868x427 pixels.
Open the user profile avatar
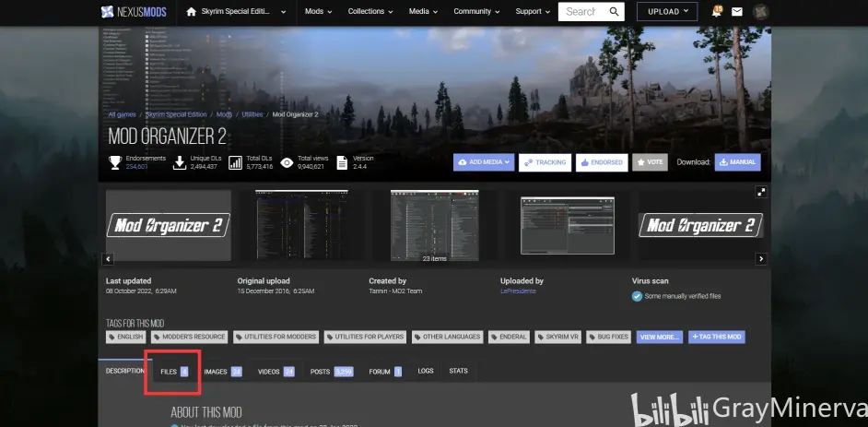(761, 12)
